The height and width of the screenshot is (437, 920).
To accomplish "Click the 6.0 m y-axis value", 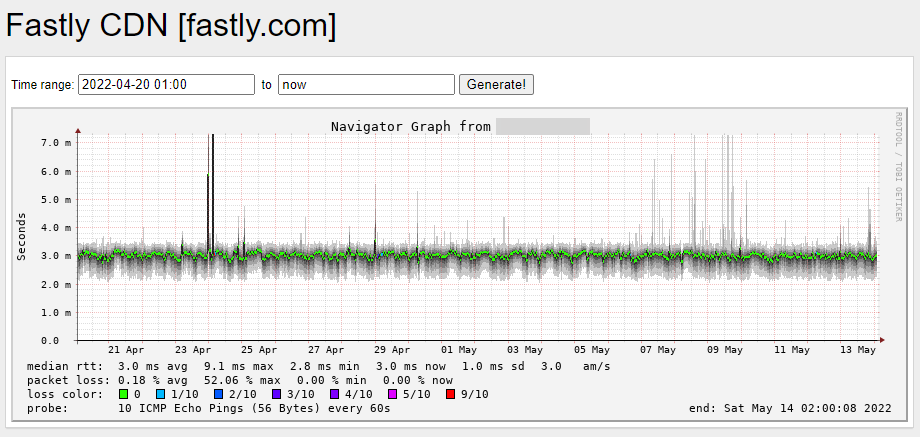I will tap(57, 171).
